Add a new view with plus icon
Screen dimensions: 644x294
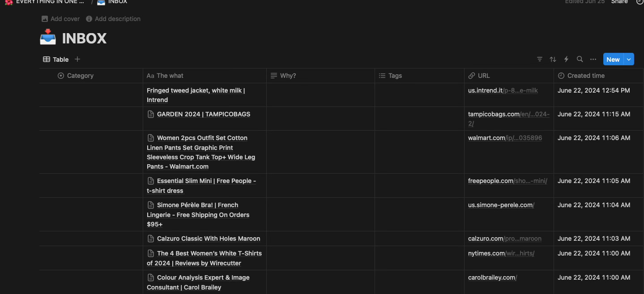click(x=77, y=59)
